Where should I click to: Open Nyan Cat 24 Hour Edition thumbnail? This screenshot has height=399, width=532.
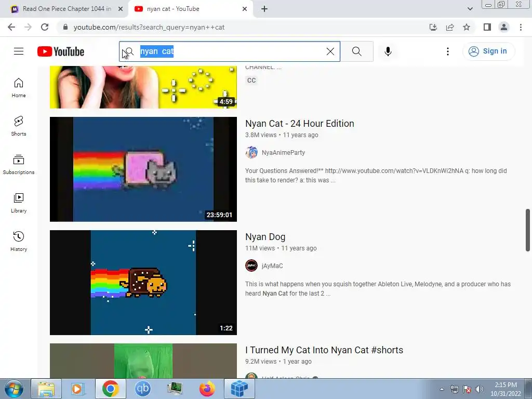[143, 169]
